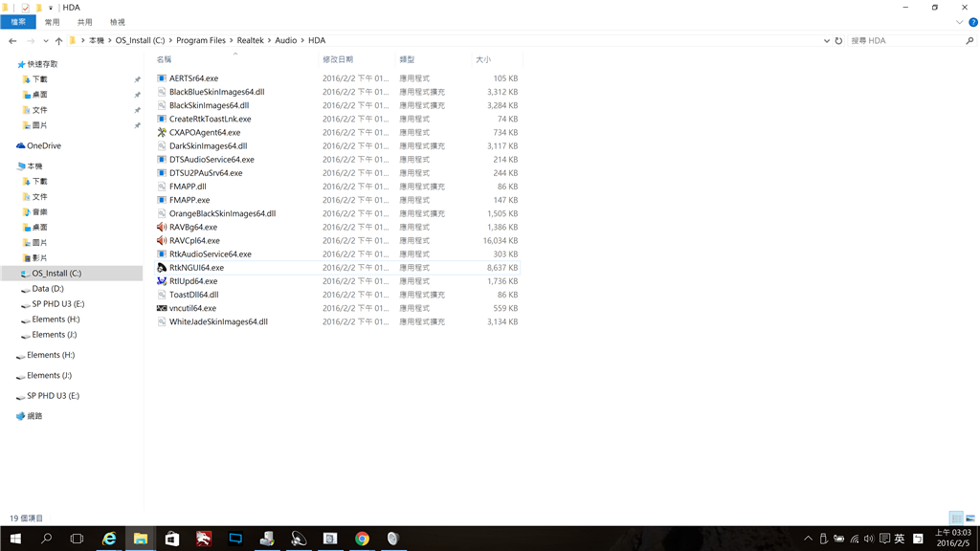Select the AERTSr64.exe file icon
The width and height of the screenshot is (980, 551).
click(161, 78)
